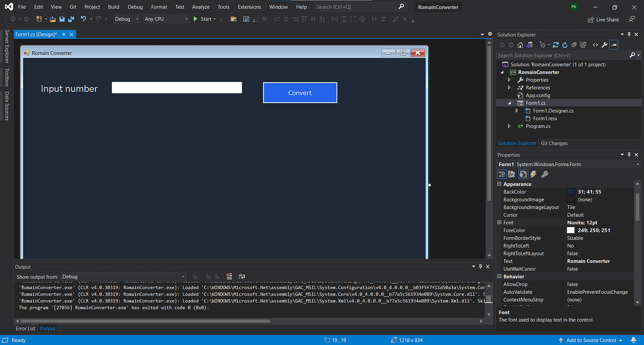The width and height of the screenshot is (644, 345).
Task: Select the Input number textbox on the form
Action: click(x=177, y=87)
